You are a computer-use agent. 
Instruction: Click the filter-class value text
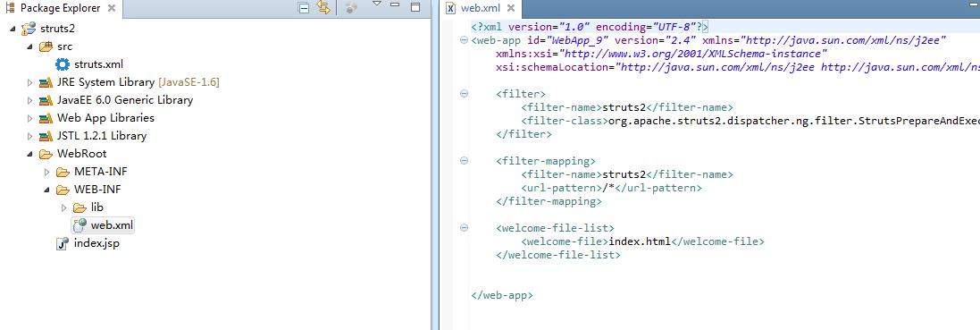coord(794,121)
